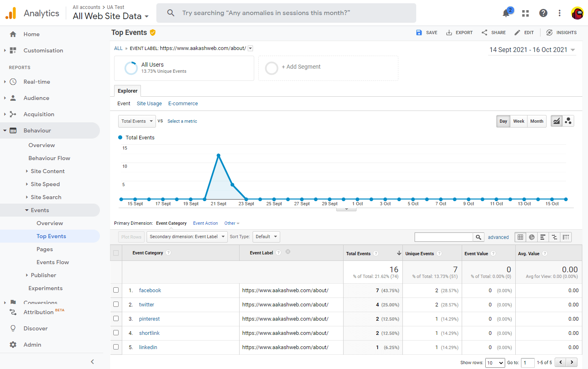The width and height of the screenshot is (588, 369).
Task: Click the help question mark icon
Action: [x=543, y=13]
